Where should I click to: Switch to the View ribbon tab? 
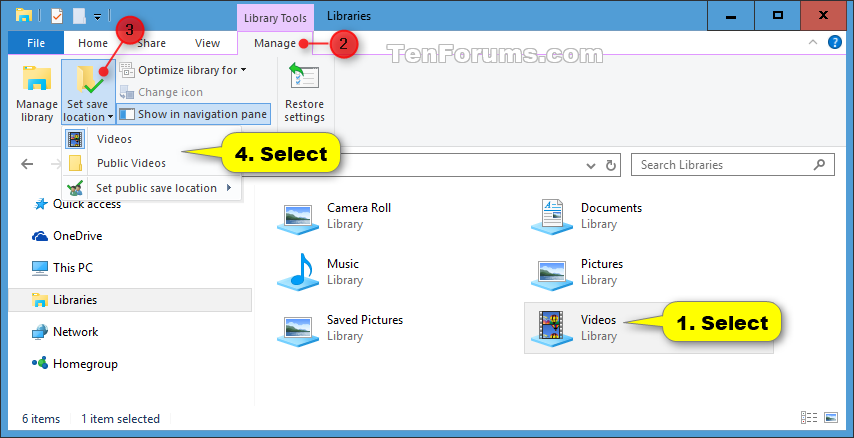207,43
